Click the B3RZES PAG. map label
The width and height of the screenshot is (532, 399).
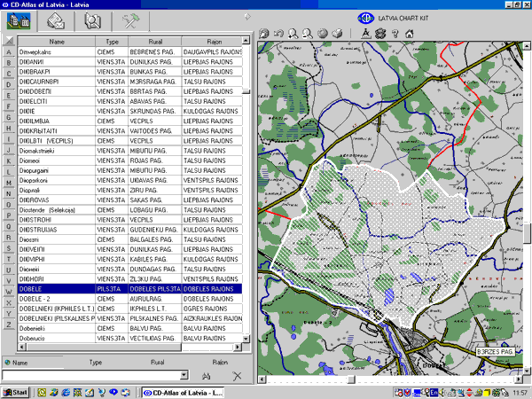495,352
